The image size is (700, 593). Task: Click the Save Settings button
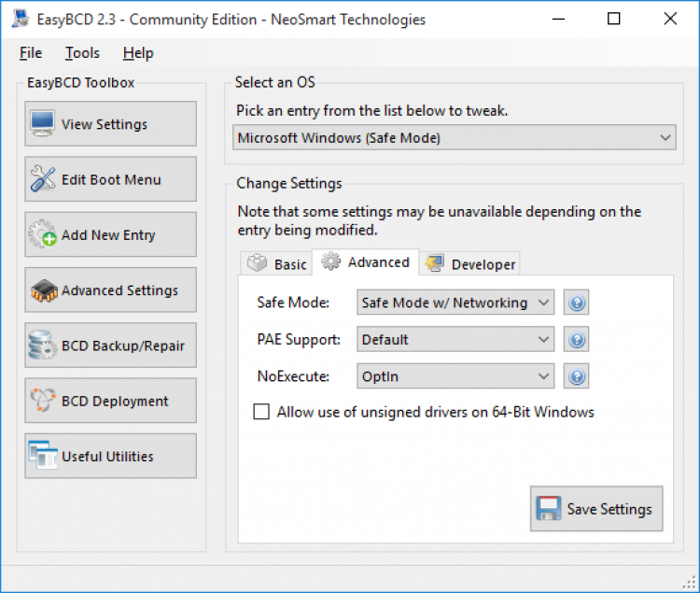coord(596,509)
